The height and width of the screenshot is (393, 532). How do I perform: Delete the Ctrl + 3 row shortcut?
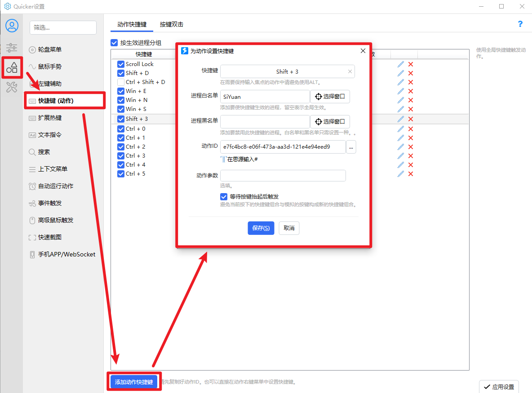pos(411,156)
